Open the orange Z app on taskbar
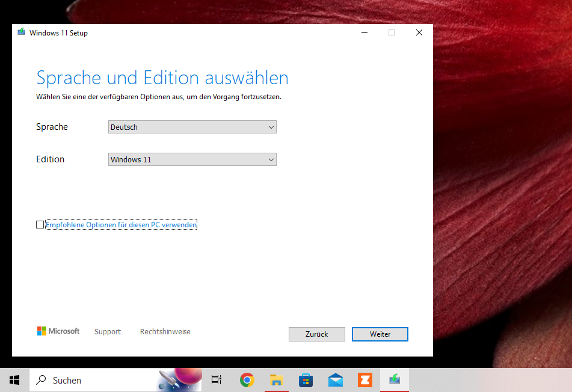Screen dimensions: 572x392 [x=365, y=380]
